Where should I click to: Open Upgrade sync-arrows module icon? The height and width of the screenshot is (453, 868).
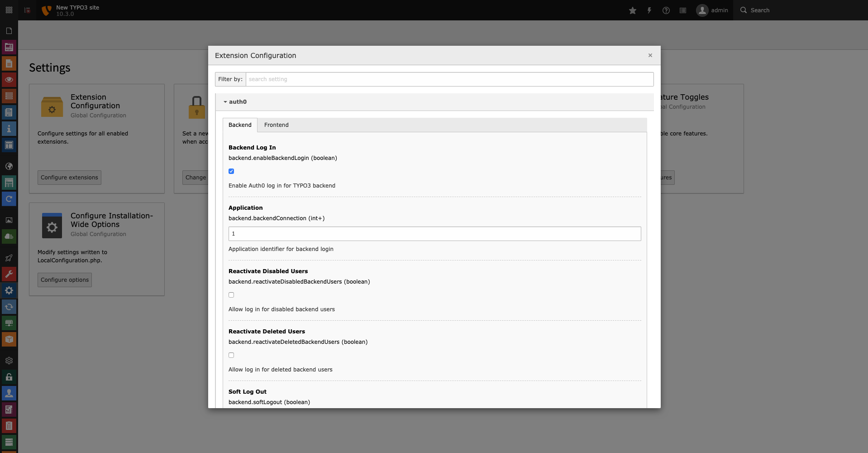point(9,307)
